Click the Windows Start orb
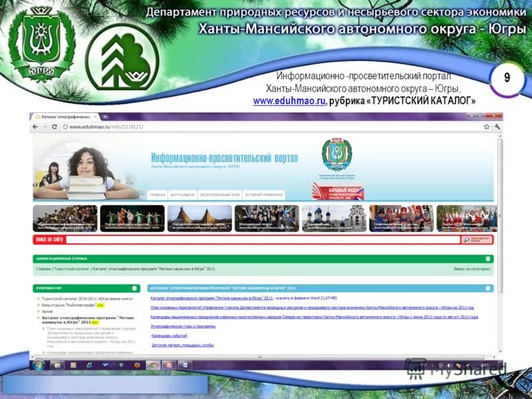The width and height of the screenshot is (532, 399). [39, 365]
